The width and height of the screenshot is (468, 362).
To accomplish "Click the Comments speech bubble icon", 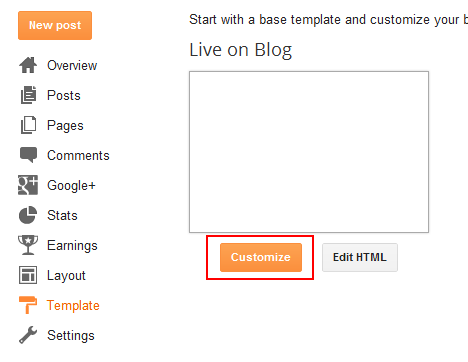I will click(28, 155).
